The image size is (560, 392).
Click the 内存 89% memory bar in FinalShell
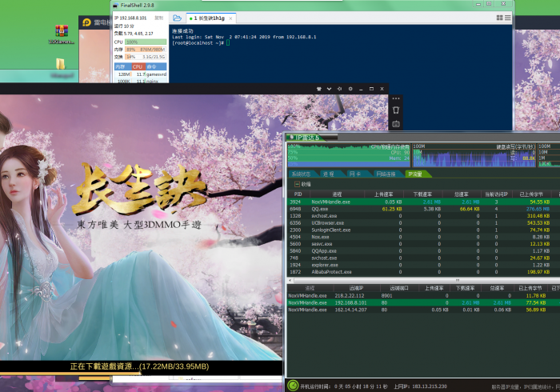coord(146,50)
